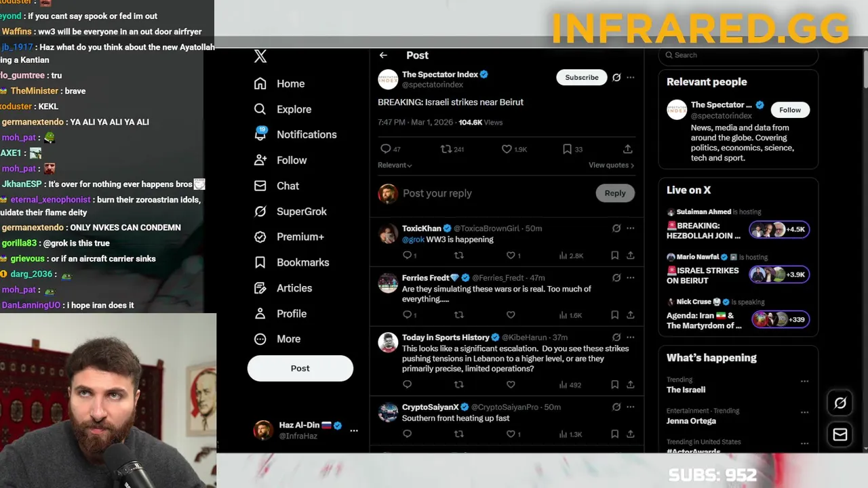Image resolution: width=868 pixels, height=488 pixels.
Task: Click the Search field
Action: (x=738, y=56)
